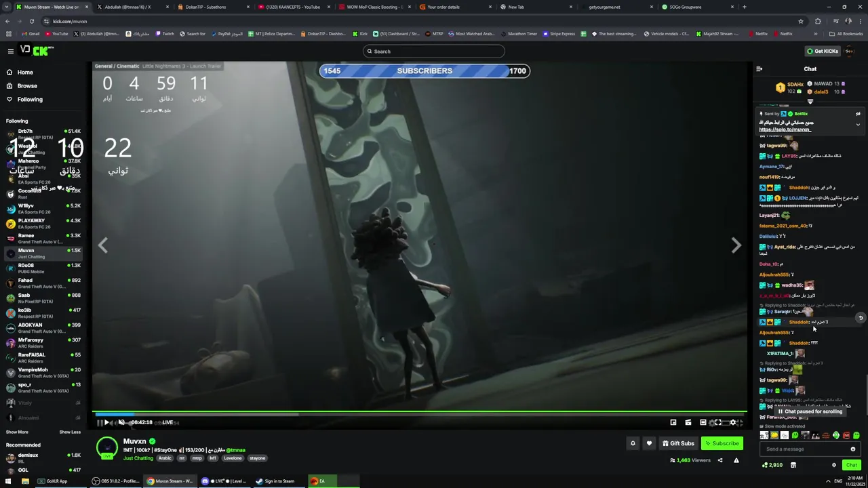Open player settings gear
Viewport: 868px width, 488px height.
[x=732, y=422]
